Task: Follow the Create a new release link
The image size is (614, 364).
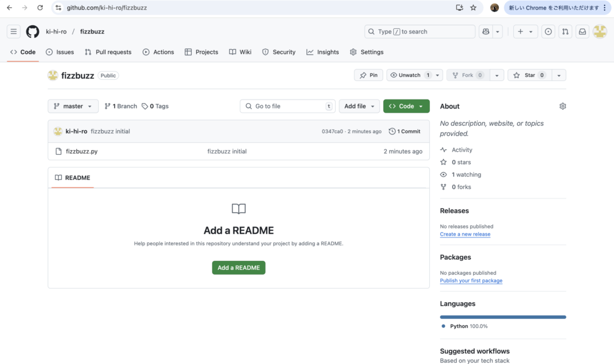Action: tap(465, 234)
